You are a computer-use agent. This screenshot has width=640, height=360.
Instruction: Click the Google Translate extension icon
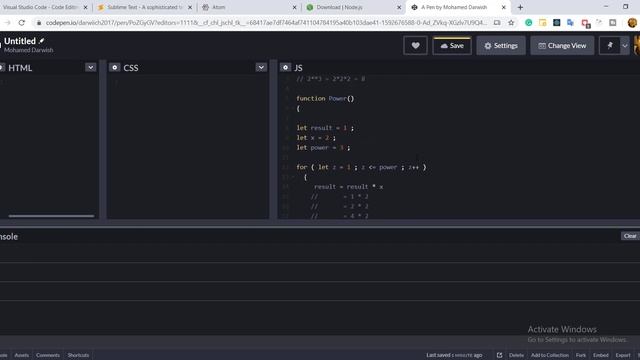pos(570,23)
